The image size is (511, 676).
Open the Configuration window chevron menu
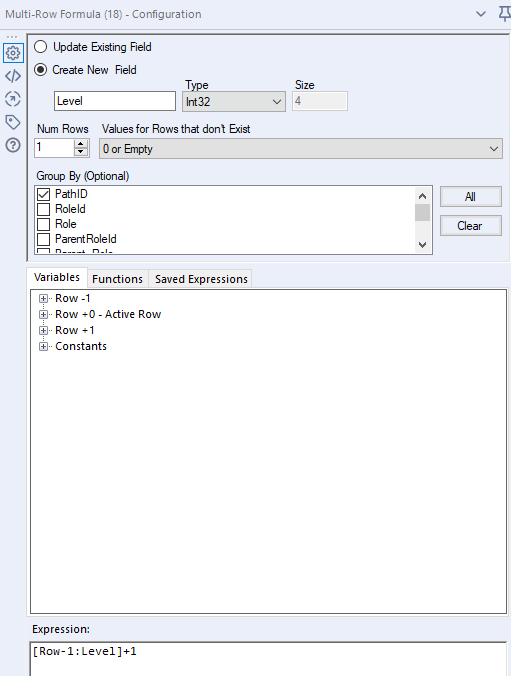pyautogui.click(x=481, y=14)
